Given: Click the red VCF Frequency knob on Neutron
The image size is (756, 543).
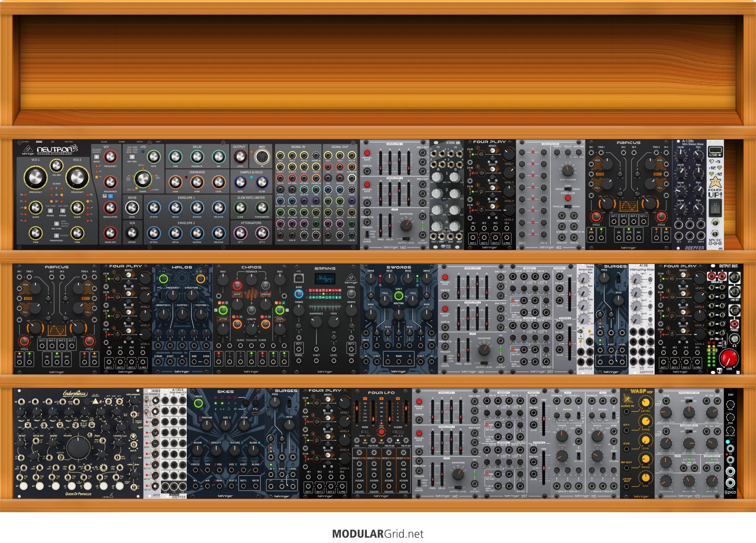Looking at the screenshot, I should 110,156.
